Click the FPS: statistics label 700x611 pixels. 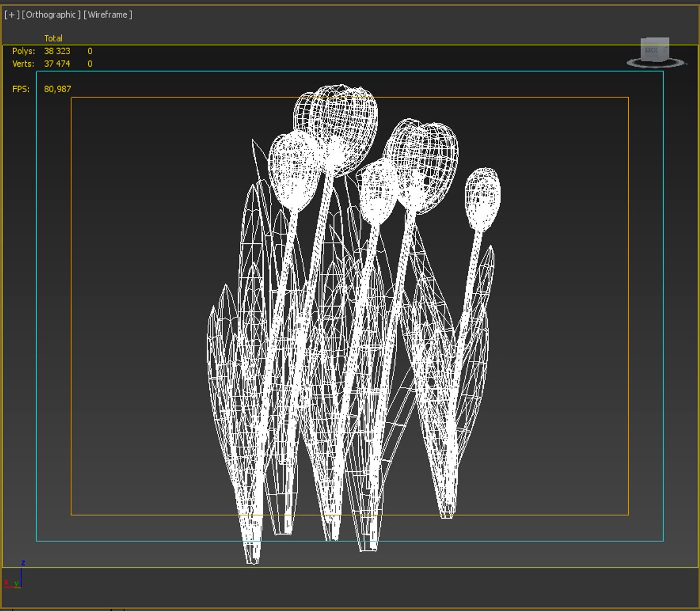(21, 89)
